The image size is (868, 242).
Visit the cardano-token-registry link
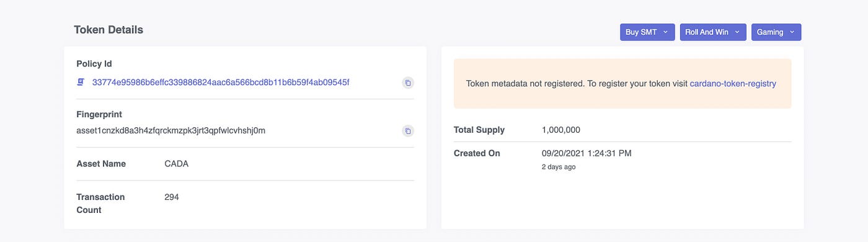click(733, 83)
